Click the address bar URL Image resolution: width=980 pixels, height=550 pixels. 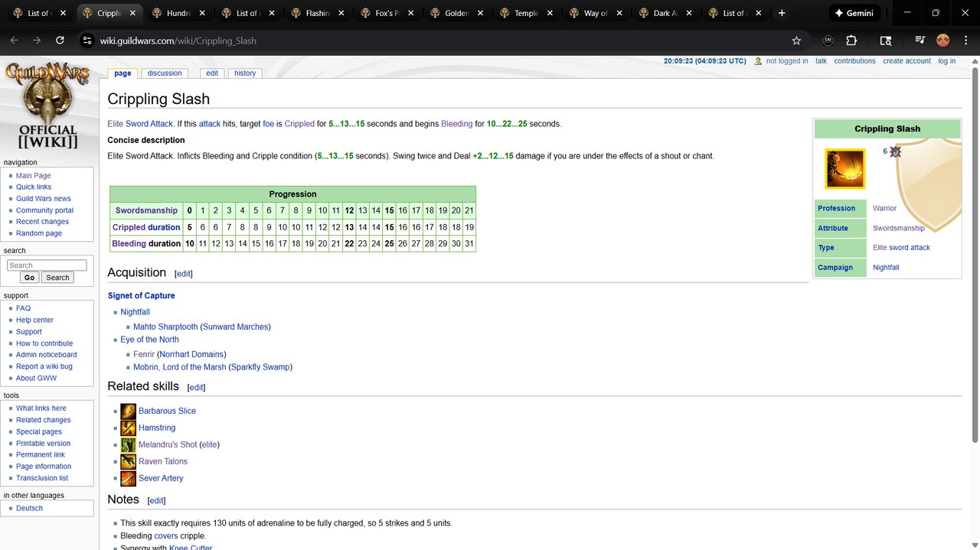point(178,41)
